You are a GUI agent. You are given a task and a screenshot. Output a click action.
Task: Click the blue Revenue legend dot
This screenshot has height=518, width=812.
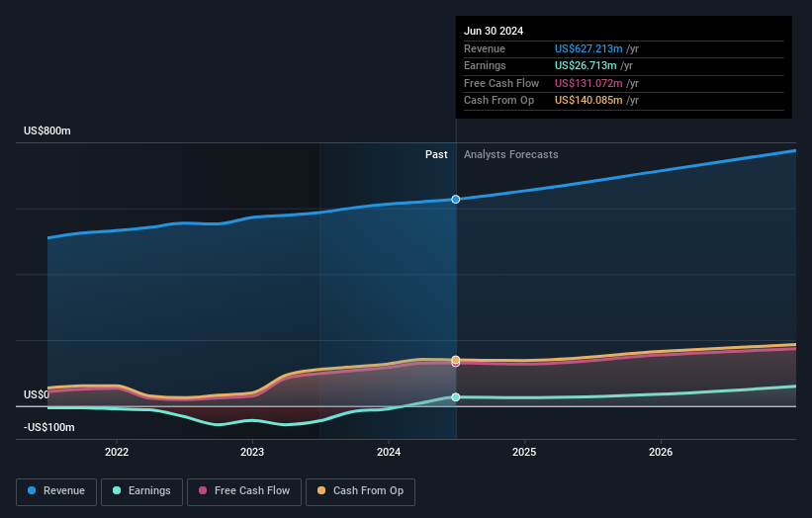pos(32,490)
